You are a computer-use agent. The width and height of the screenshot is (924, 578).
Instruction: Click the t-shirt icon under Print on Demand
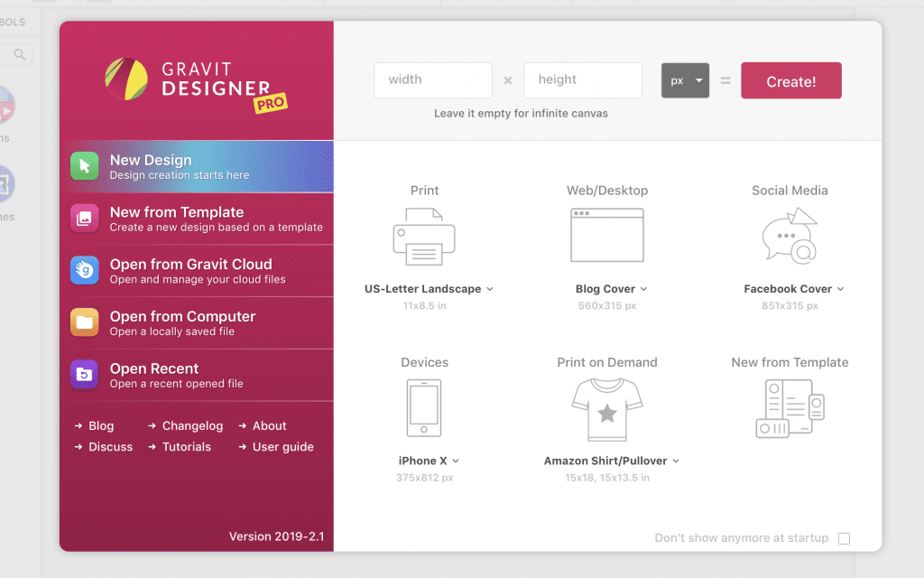pos(606,406)
